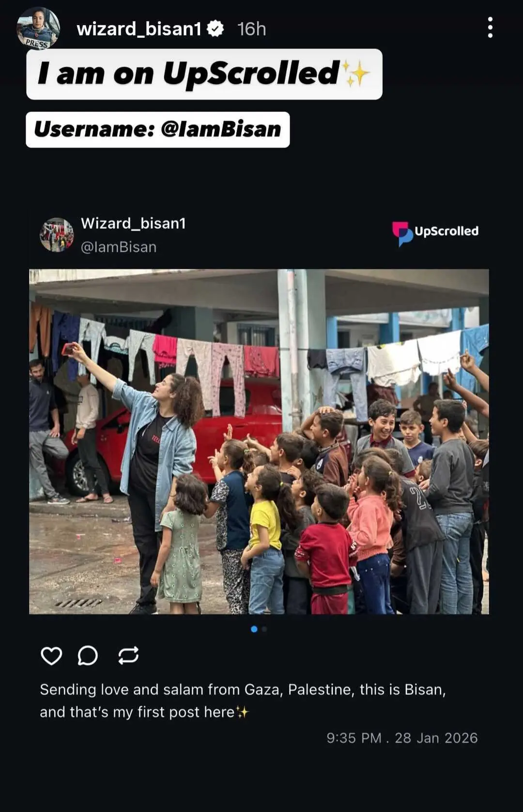Open the wizard_bisan1 username in header
This screenshot has width=523, height=812.
(139, 29)
